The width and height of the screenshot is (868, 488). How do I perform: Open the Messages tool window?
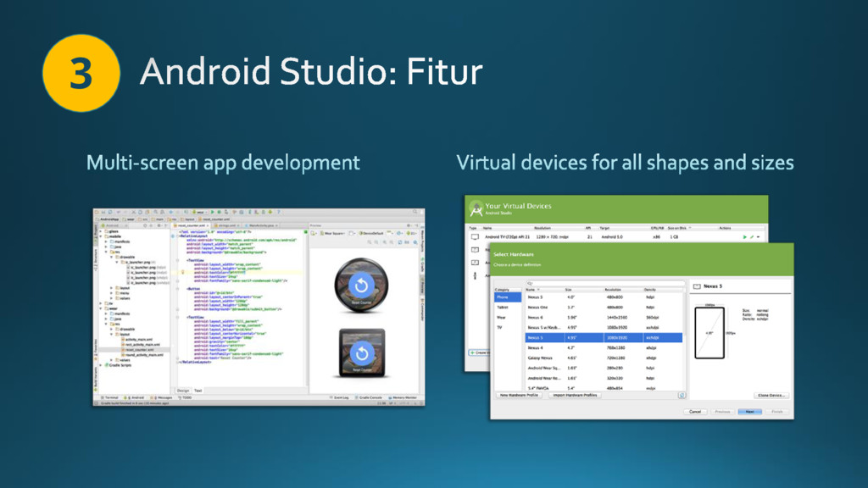pos(161,397)
